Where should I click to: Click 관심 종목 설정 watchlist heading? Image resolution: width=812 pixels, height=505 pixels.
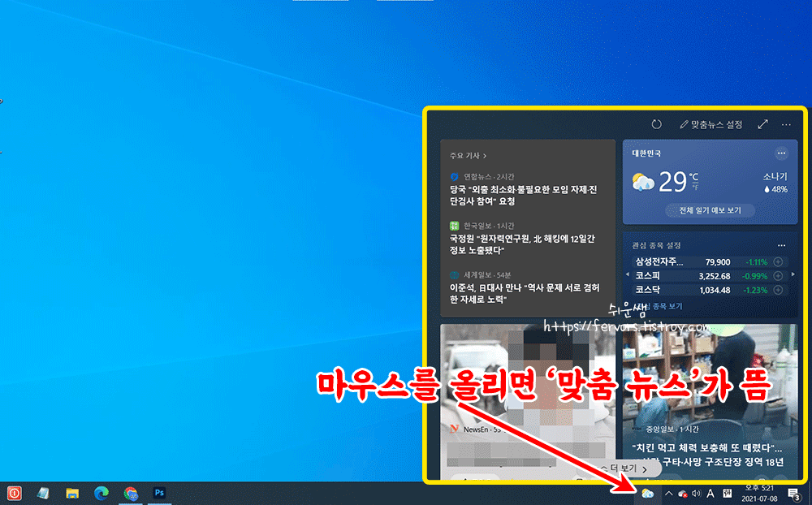tap(656, 245)
